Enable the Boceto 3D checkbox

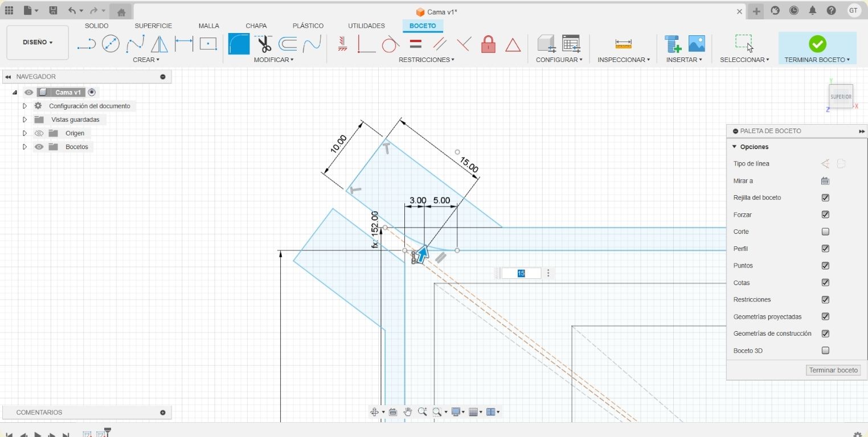(825, 351)
